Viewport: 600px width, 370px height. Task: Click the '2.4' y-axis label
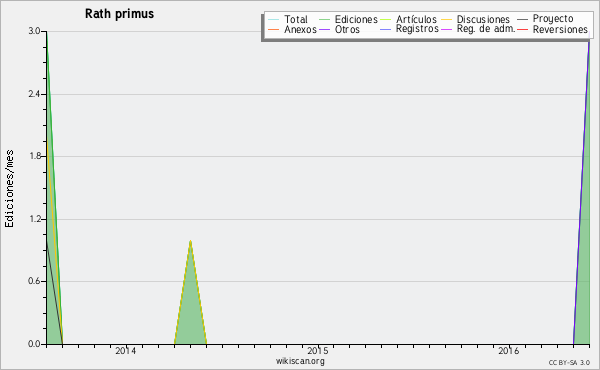34,94
